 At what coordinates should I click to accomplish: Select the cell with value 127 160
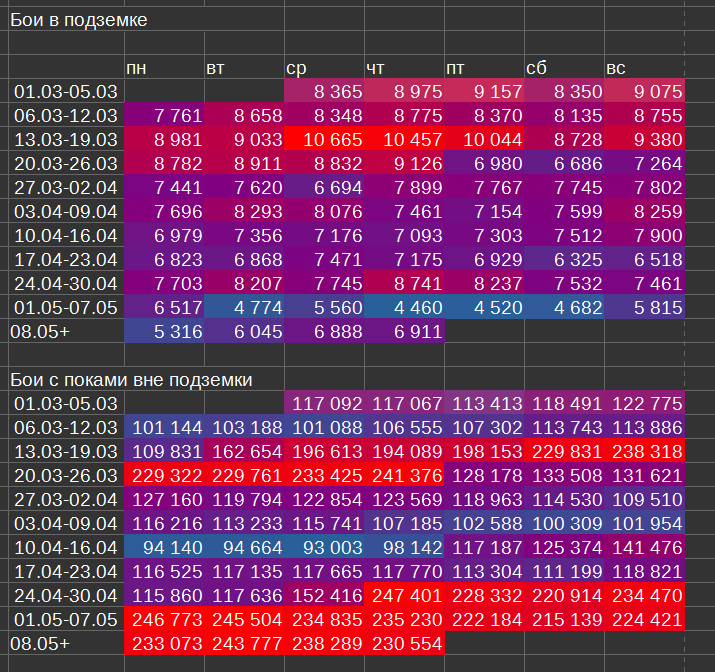tap(164, 499)
